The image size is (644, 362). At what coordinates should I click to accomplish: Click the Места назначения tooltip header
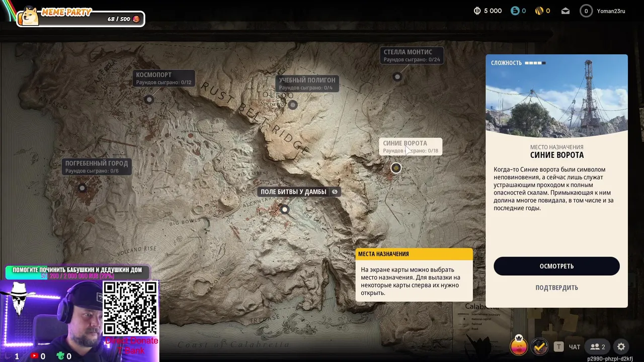tap(414, 254)
